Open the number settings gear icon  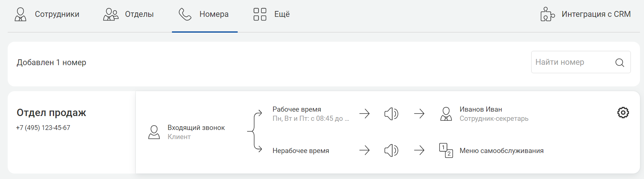coord(623,112)
